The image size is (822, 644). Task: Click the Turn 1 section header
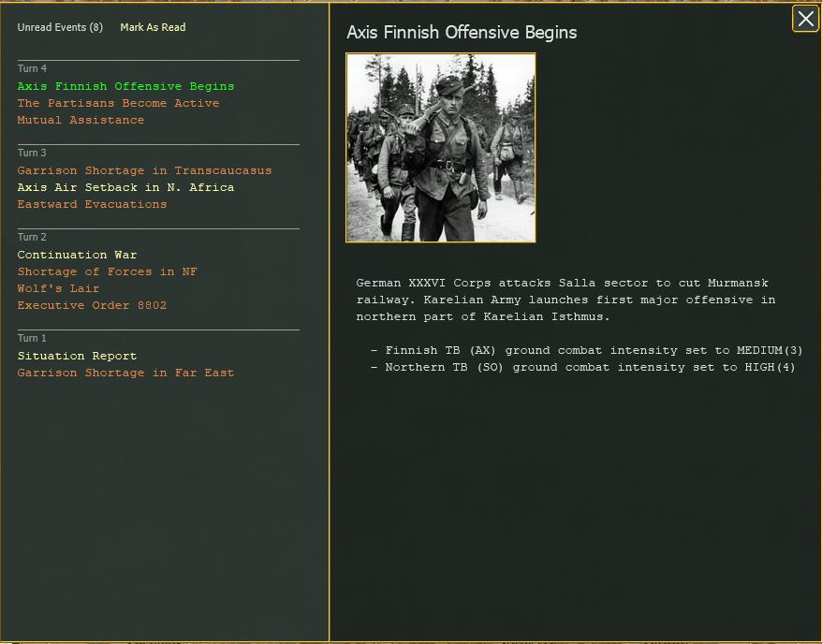(32, 338)
